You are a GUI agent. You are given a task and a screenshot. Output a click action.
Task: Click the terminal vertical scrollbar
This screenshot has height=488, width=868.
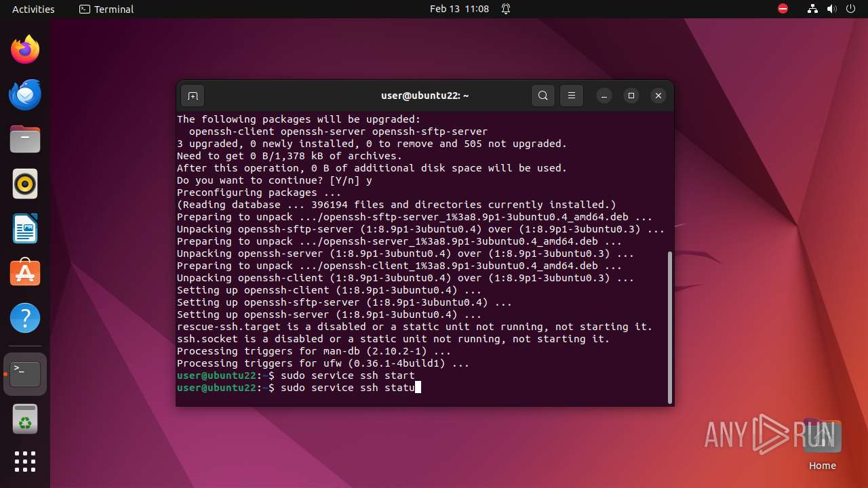coord(670,327)
